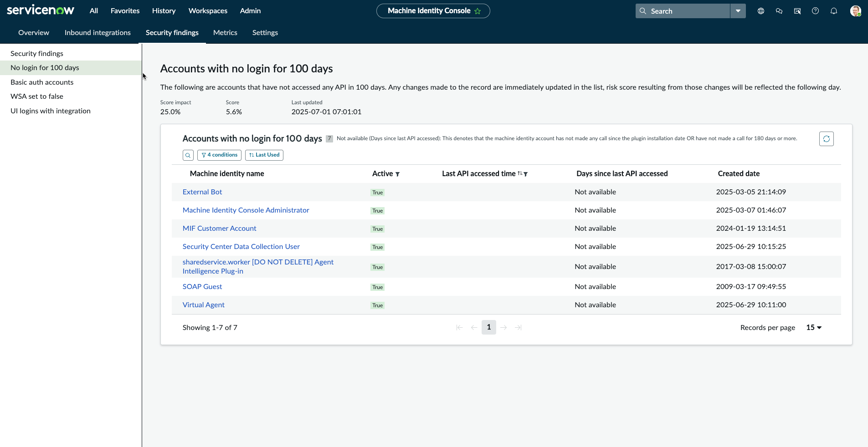
Task: Change records per page from 15
Action: 814,327
